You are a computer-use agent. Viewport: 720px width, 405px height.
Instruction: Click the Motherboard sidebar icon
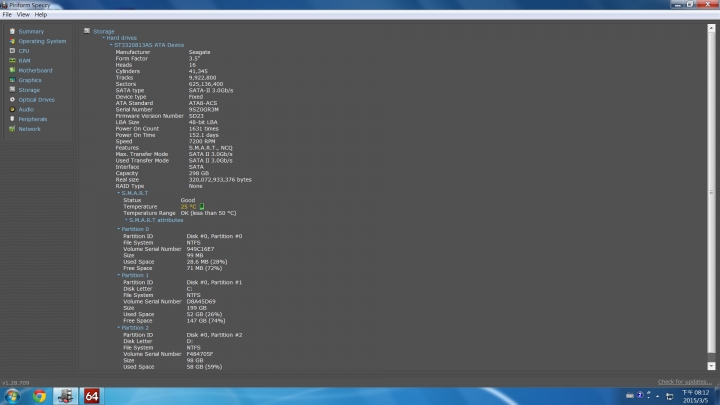(12, 70)
